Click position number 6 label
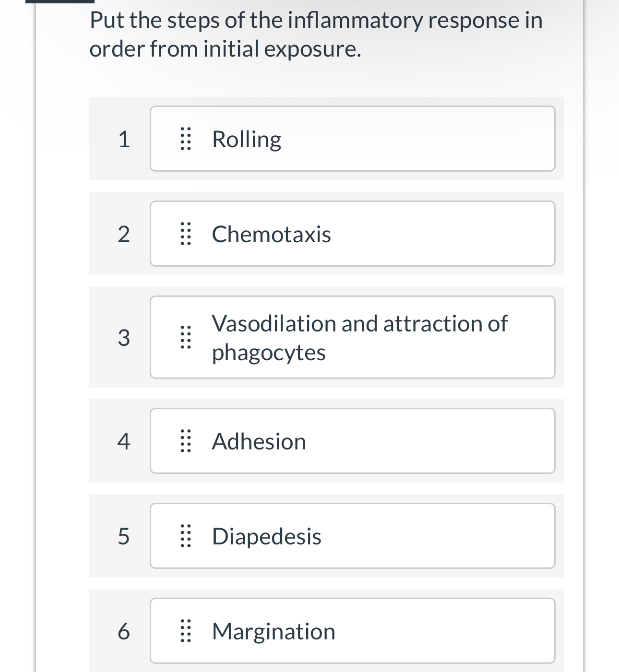Image resolution: width=619 pixels, height=672 pixels. tap(124, 631)
